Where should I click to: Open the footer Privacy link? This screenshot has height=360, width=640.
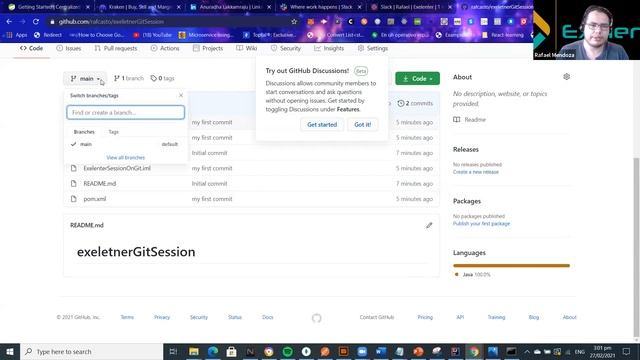tap(162, 317)
